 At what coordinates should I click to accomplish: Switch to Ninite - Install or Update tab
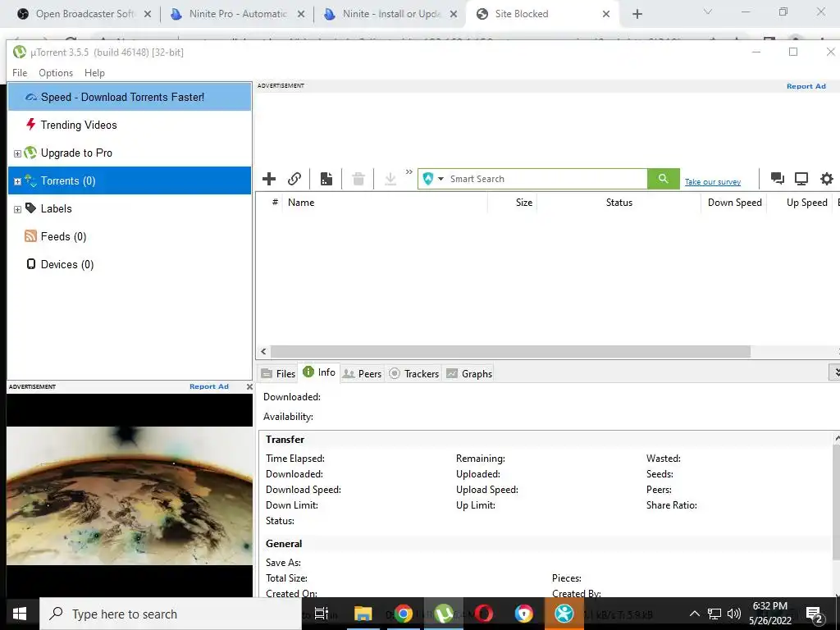click(x=391, y=14)
